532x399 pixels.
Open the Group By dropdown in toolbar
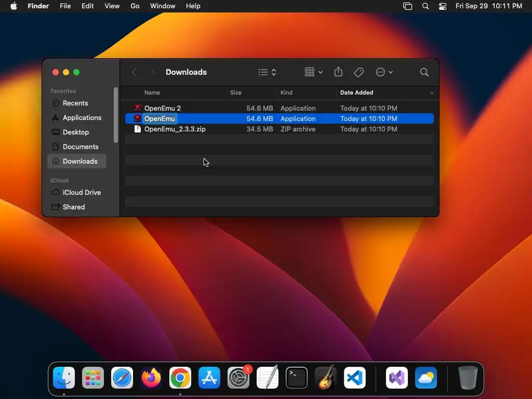tap(313, 72)
